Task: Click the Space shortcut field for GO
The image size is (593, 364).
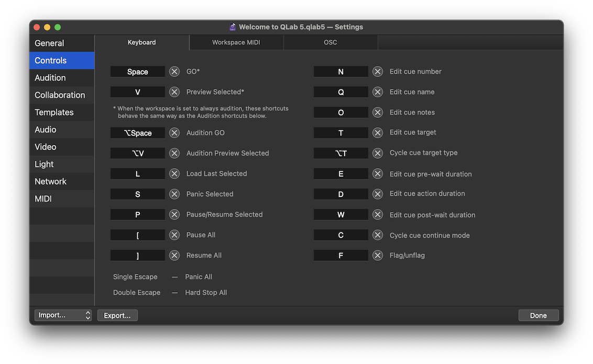Action: point(137,71)
